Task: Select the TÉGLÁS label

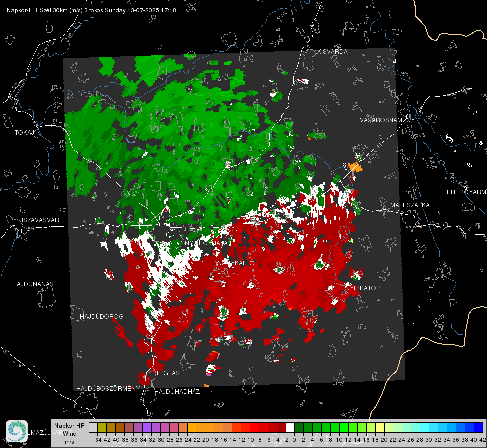Action: pyautogui.click(x=168, y=373)
